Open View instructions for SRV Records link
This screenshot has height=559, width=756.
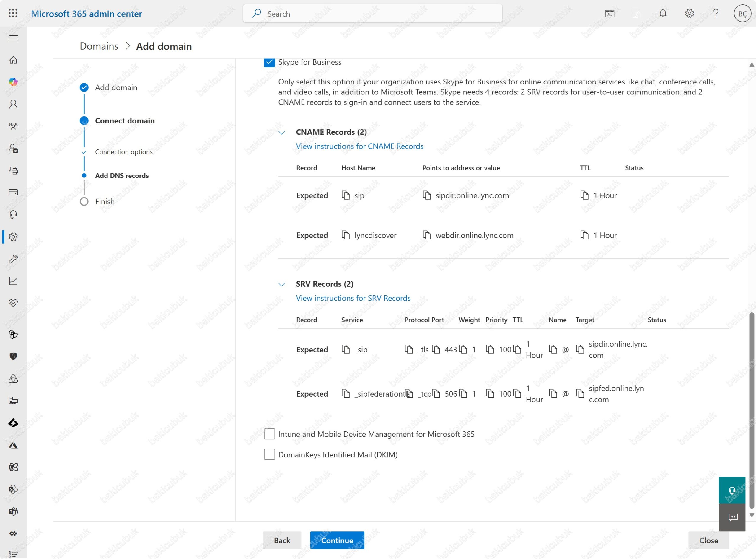[353, 298]
